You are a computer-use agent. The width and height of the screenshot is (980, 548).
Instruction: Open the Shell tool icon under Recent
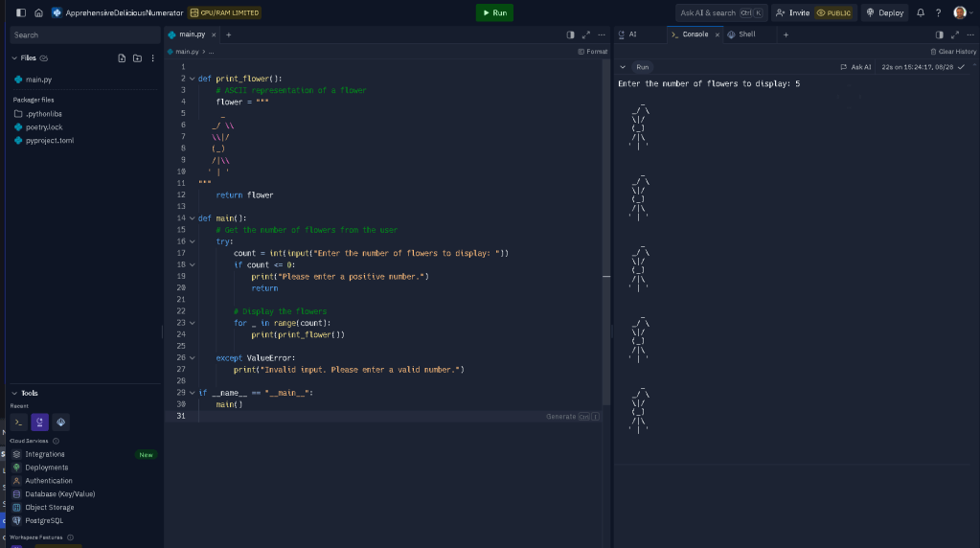(x=60, y=422)
